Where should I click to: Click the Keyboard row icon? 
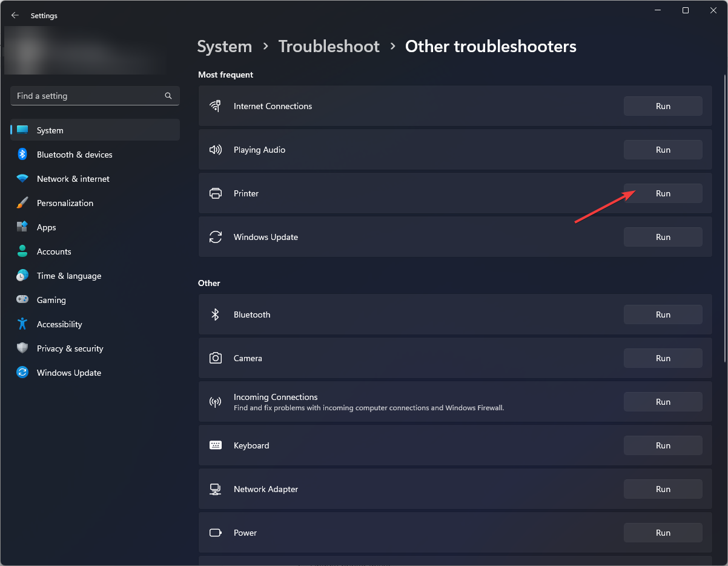[215, 445]
